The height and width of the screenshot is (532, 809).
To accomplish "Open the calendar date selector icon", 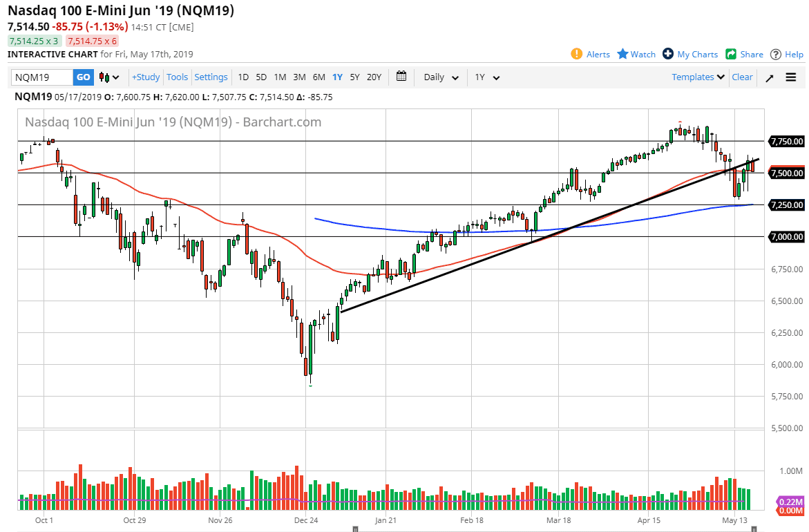I will tap(401, 77).
